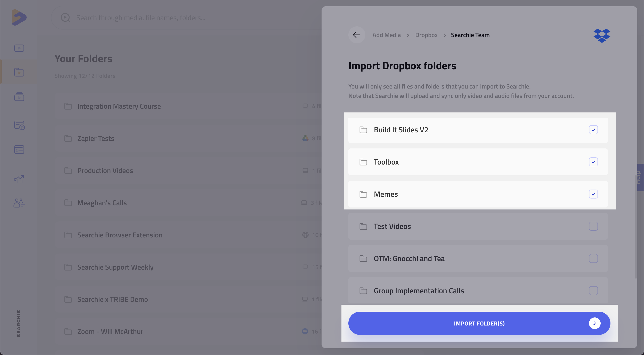Go to Add Media breadcrumb
Screen dimensions: 644x355
click(386, 35)
